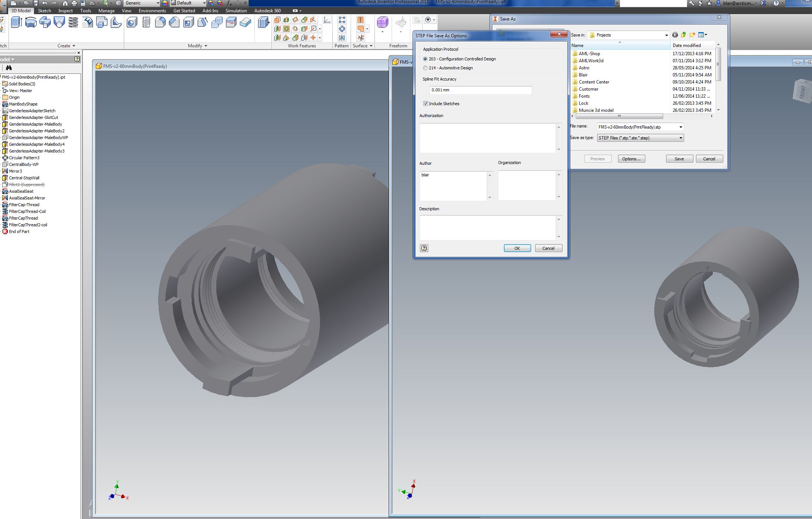The height and width of the screenshot is (519, 812).
Task: Click the fx Parameters icon
Action: (x=229, y=3)
